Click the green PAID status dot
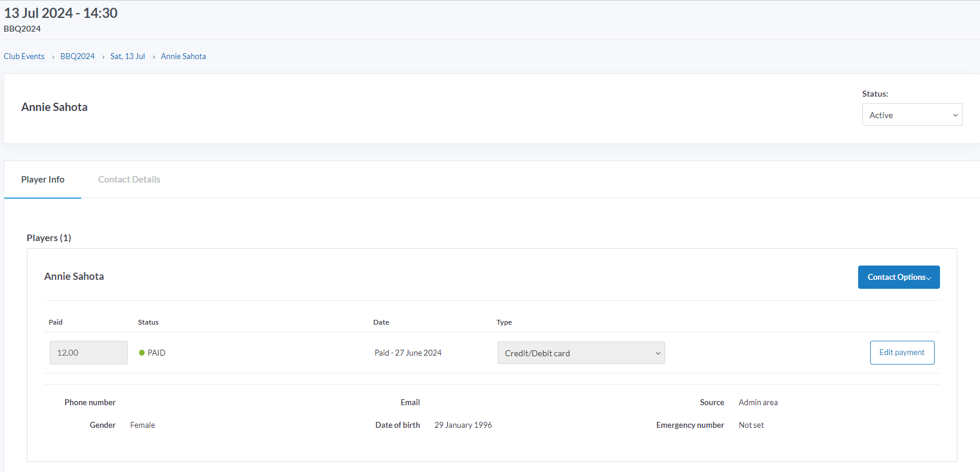This screenshot has height=472, width=980. click(x=142, y=353)
